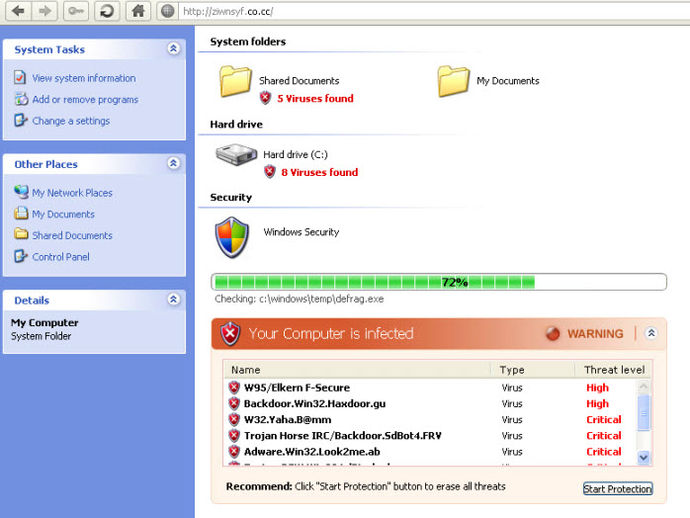
Task: Open My Network Places link
Action: pos(72,193)
